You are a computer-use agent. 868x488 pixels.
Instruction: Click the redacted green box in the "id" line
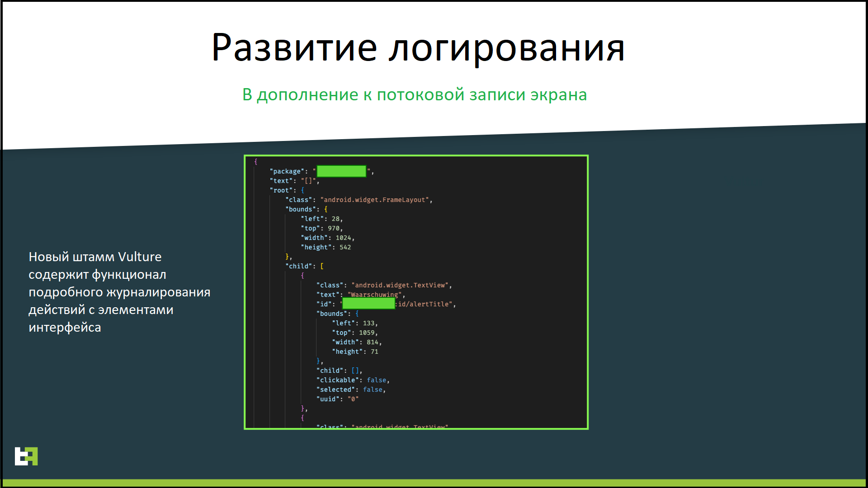click(369, 304)
